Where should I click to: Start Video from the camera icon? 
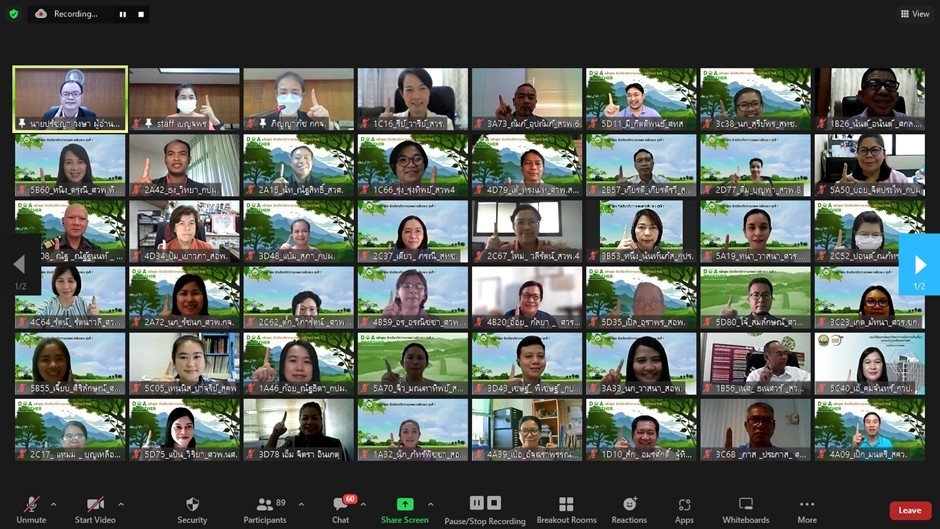click(x=95, y=510)
